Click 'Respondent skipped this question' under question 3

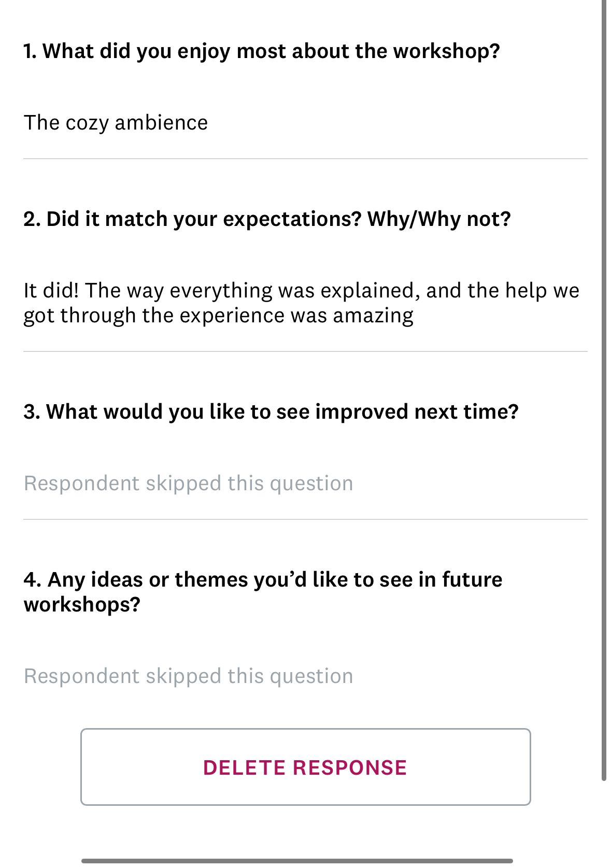(x=189, y=482)
